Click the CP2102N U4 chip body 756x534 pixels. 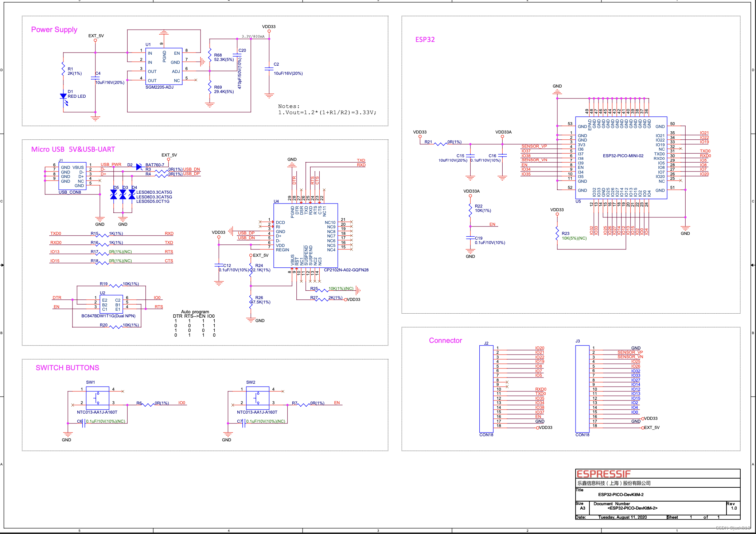point(305,235)
